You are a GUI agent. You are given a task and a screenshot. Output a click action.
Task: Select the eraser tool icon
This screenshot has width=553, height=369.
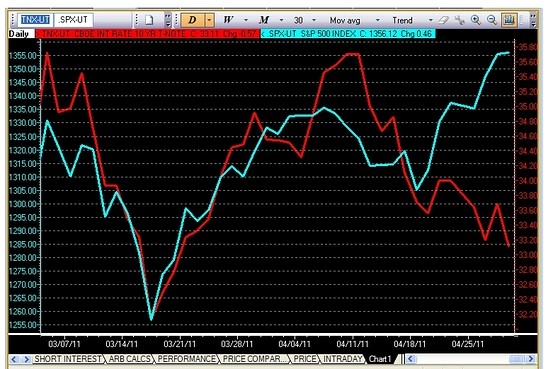pos(444,20)
